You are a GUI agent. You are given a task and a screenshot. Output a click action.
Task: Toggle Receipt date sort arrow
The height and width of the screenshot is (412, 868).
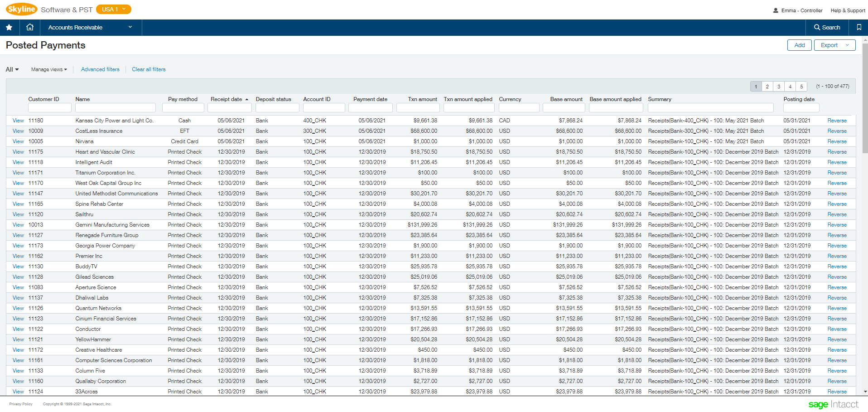coord(247,99)
